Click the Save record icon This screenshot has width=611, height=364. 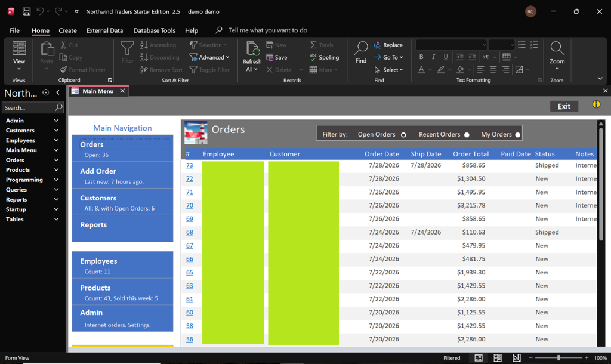pos(269,57)
